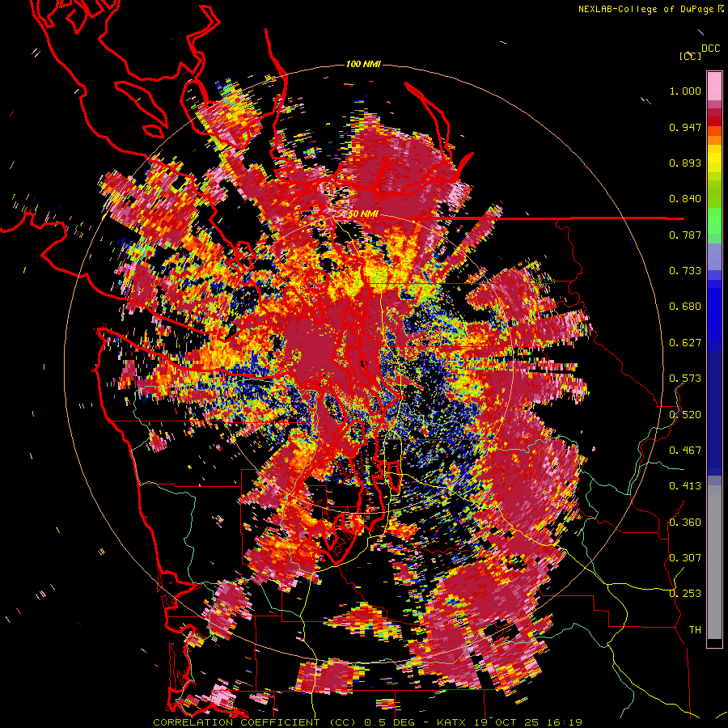This screenshot has height=728, width=728.
Task: Click the 50 NMI range ring label
Action: [x=363, y=214]
